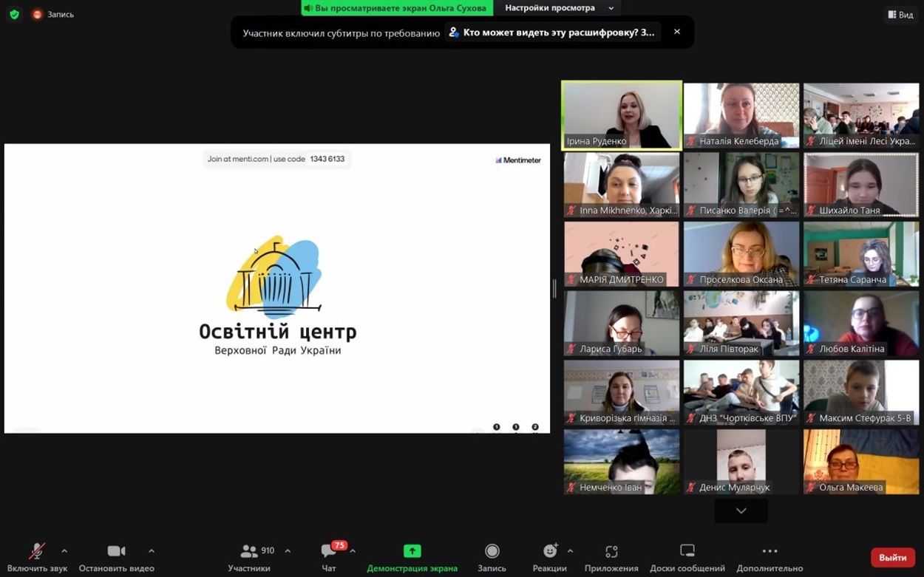Select Ірина Руденко video tile
The image size is (924, 577).
(x=622, y=116)
